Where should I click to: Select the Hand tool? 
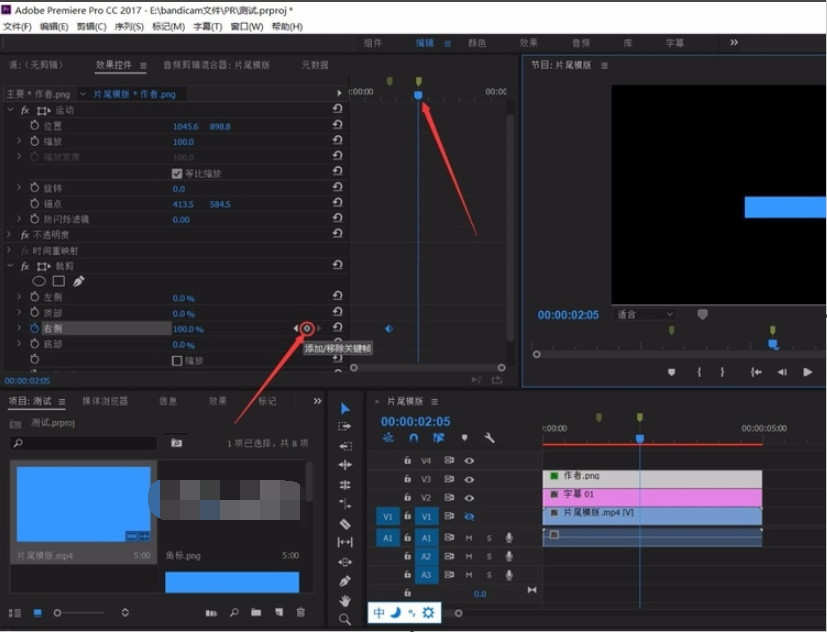(345, 600)
